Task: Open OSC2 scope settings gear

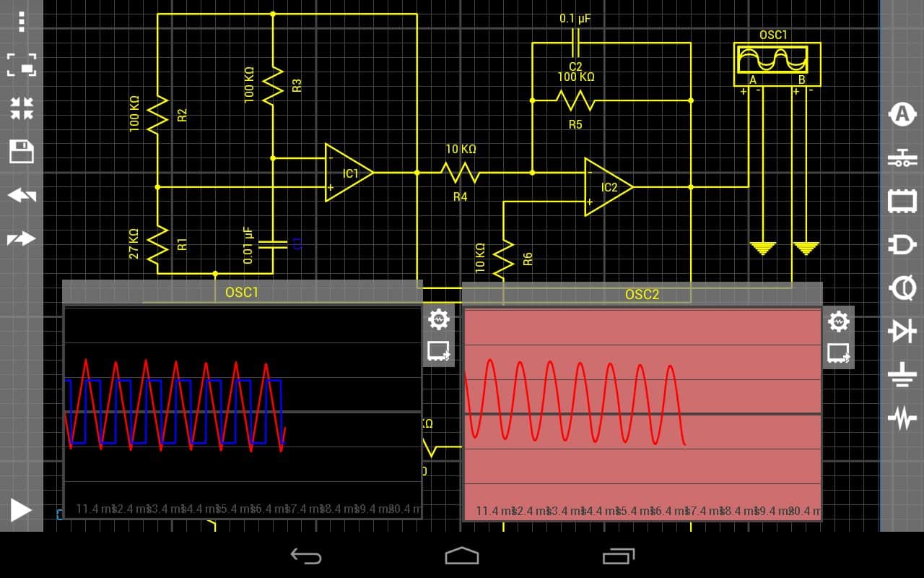Action: coord(838,322)
